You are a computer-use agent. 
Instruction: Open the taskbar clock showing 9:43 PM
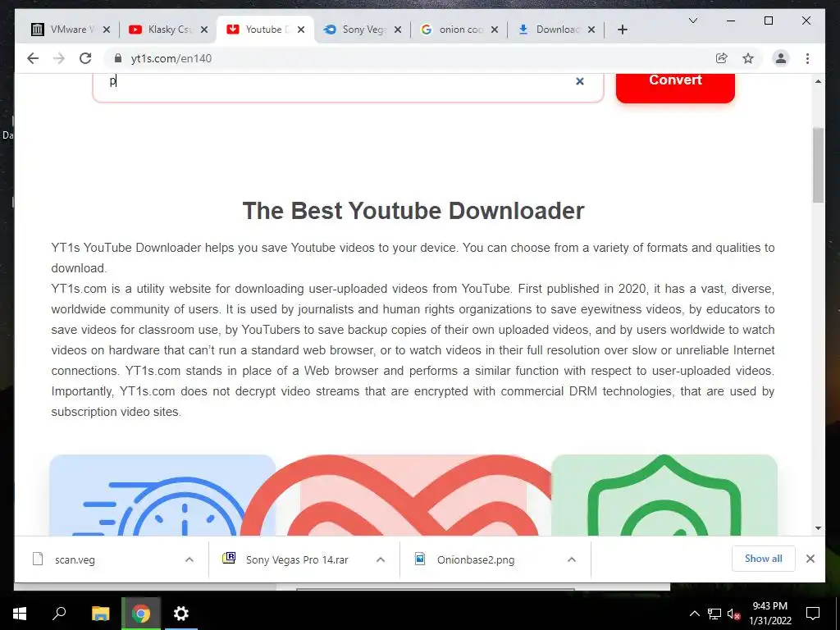769,614
